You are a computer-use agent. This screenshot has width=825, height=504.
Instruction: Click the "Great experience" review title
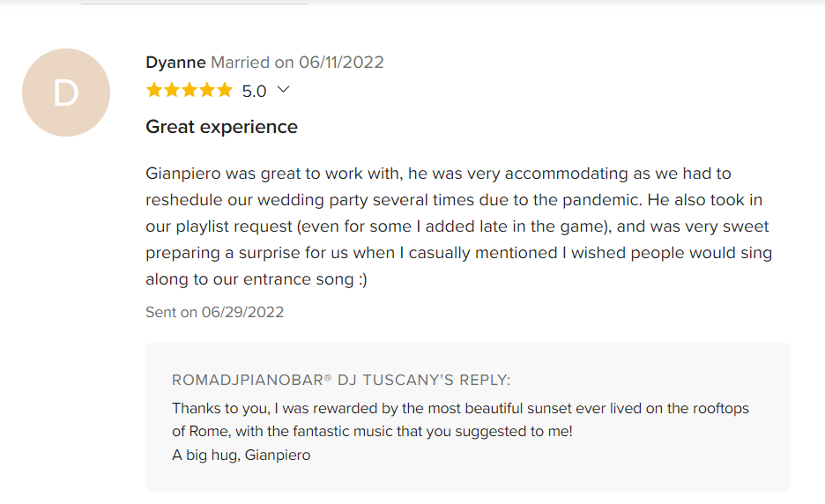221,127
